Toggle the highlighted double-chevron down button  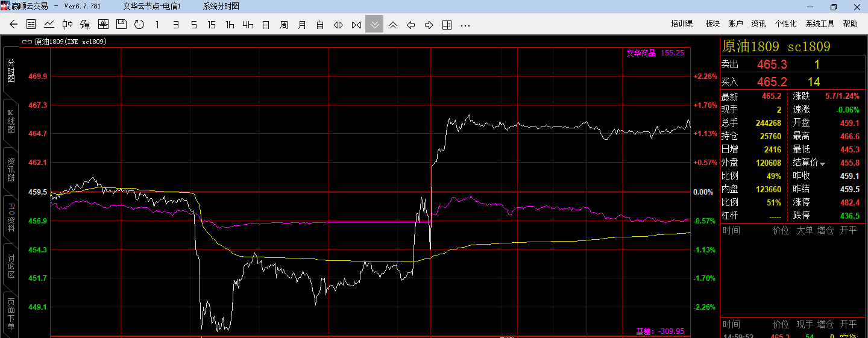(x=374, y=25)
